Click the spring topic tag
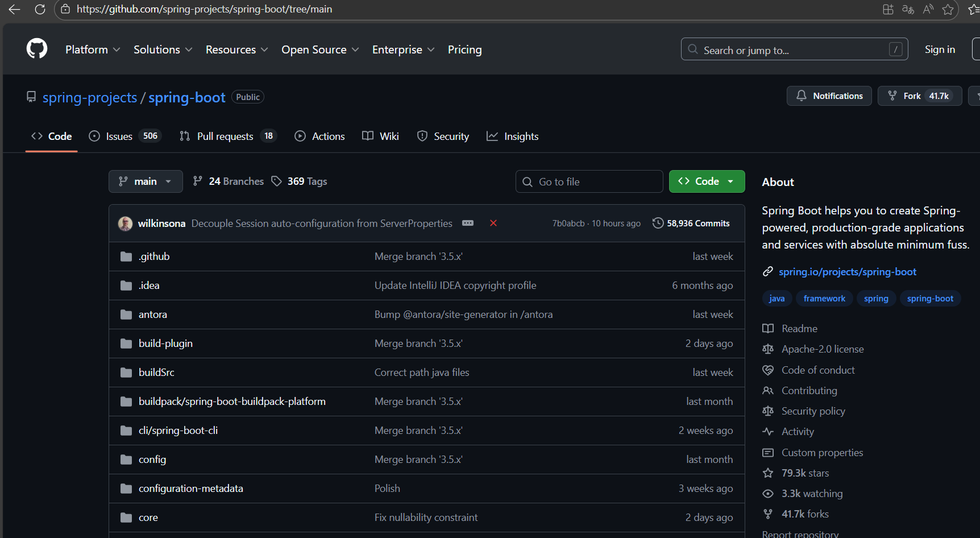Screen dimensions: 980x538 pyautogui.click(x=876, y=299)
